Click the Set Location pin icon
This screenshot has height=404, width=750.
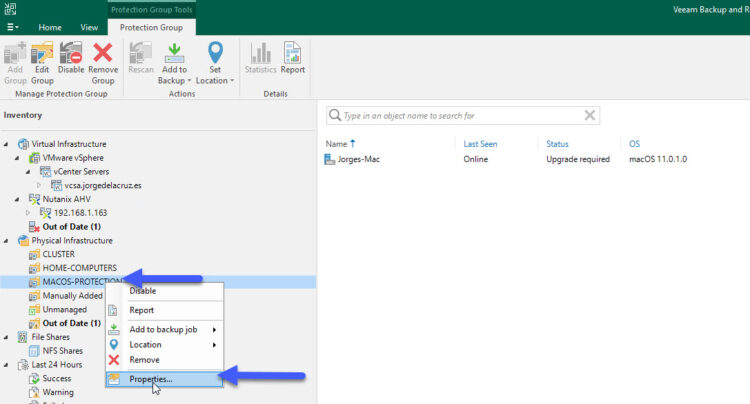coord(215,53)
